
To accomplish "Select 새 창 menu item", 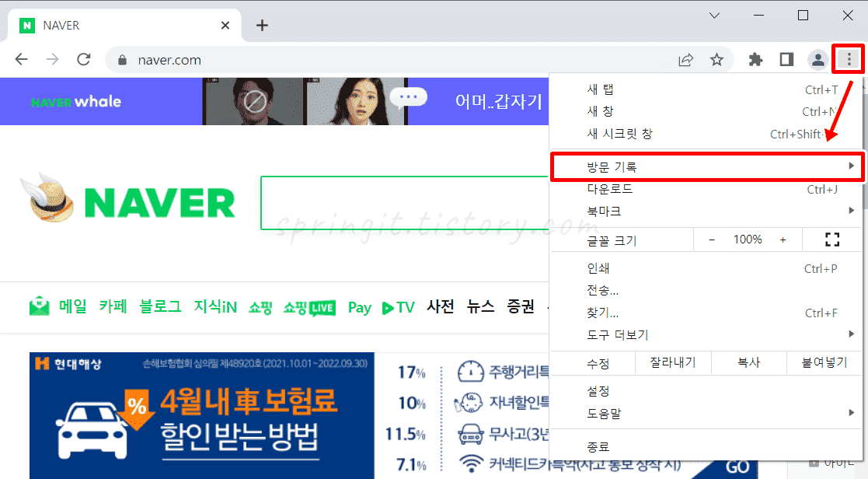I will click(x=706, y=111).
